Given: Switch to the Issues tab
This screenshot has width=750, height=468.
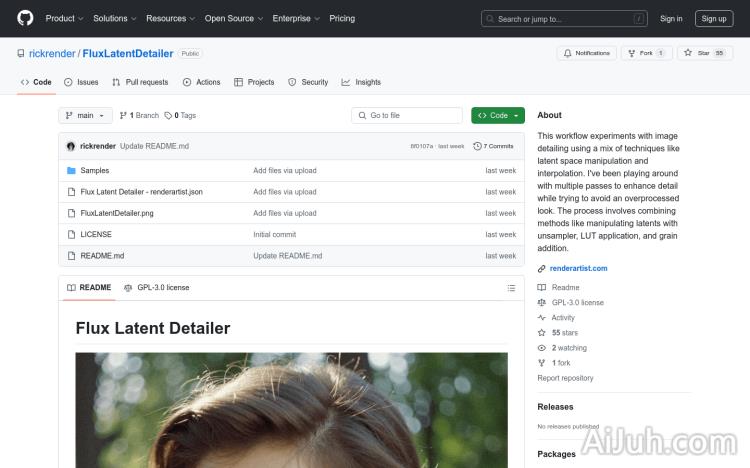Looking at the screenshot, I should pos(81,82).
